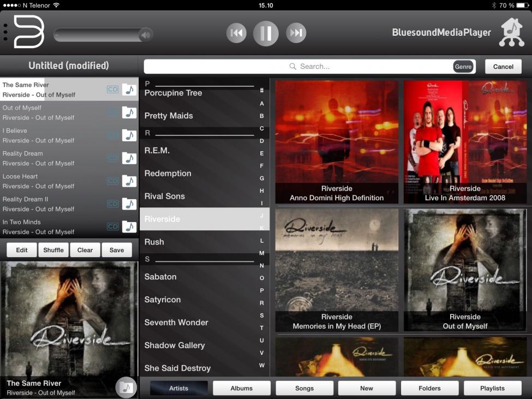Click inside the Search field
The width and height of the screenshot is (532, 399).
point(309,67)
